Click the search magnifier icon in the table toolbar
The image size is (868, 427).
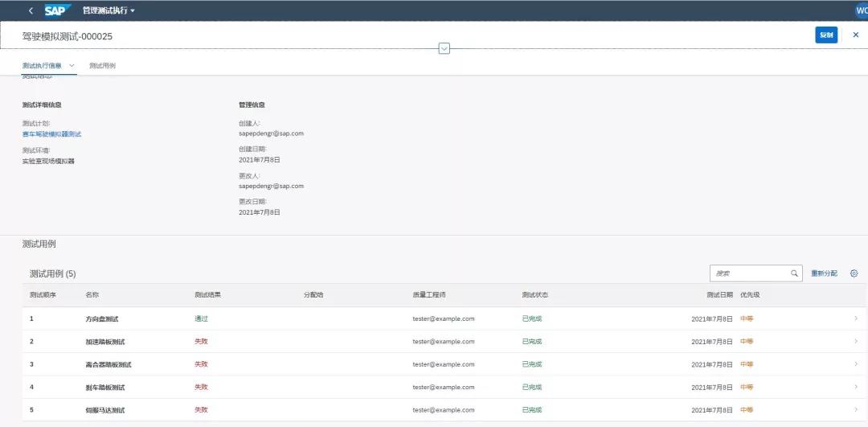tap(794, 273)
